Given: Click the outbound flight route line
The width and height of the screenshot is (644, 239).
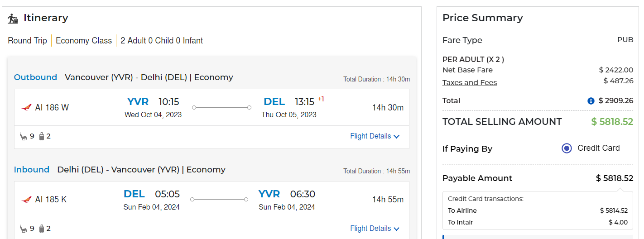Looking at the screenshot, I should (221, 107).
